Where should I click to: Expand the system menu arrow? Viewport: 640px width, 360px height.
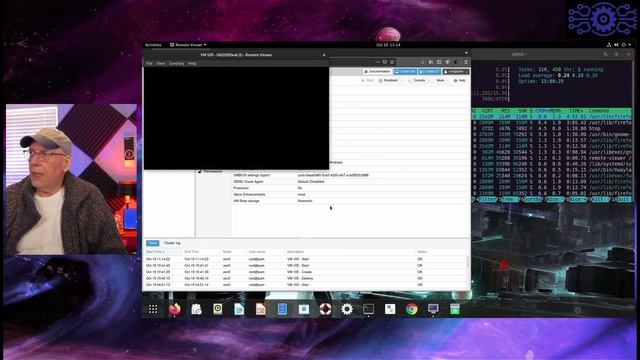pyautogui.click(x=630, y=45)
